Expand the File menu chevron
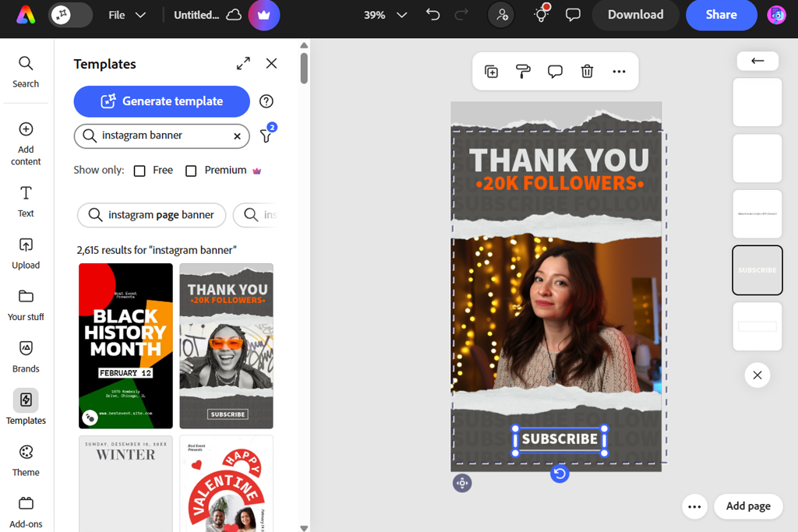The image size is (798, 532). (140, 16)
